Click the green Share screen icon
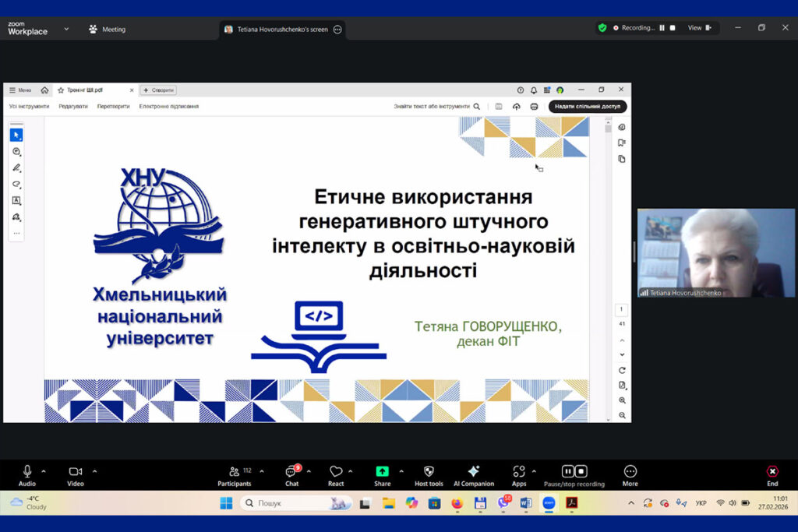798x532 pixels. click(x=382, y=472)
